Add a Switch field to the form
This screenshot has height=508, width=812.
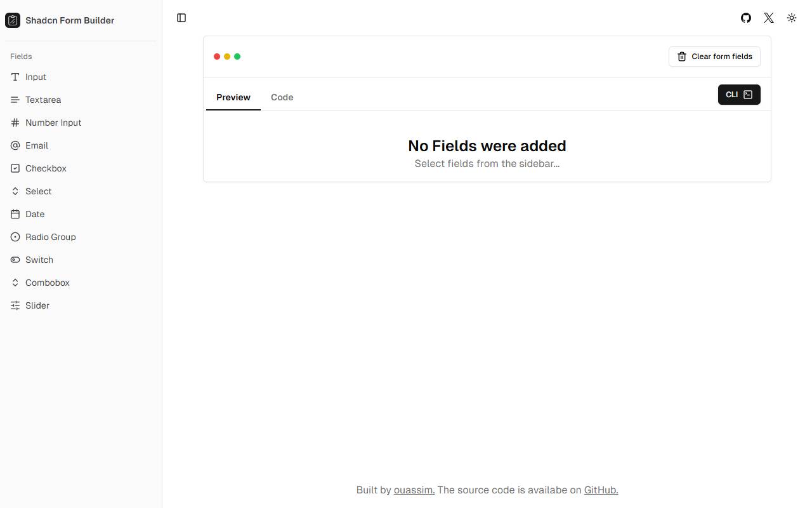81,260
